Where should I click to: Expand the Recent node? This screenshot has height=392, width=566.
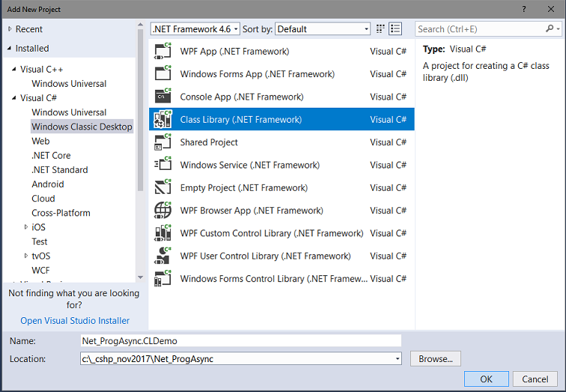pyautogui.click(x=10, y=29)
